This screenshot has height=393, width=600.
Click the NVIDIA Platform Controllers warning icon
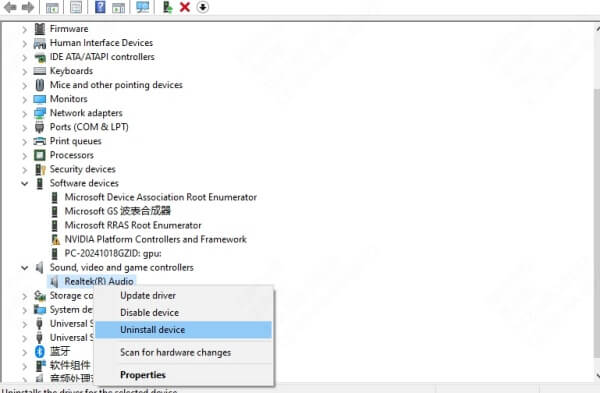(55, 240)
